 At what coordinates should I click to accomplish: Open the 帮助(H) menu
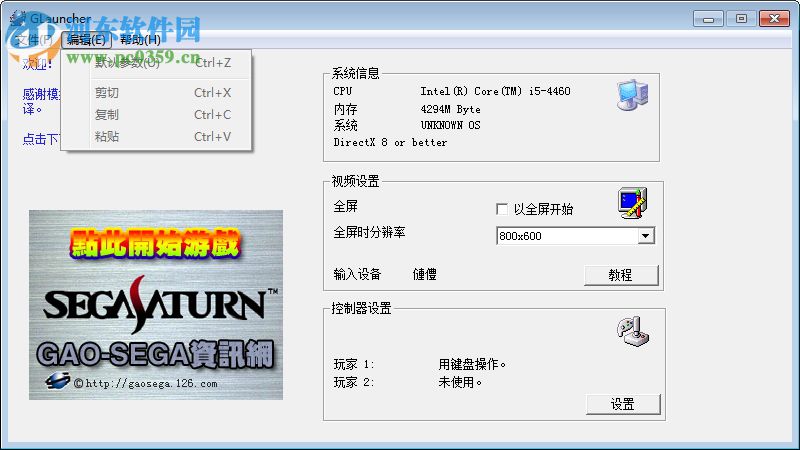tap(140, 40)
